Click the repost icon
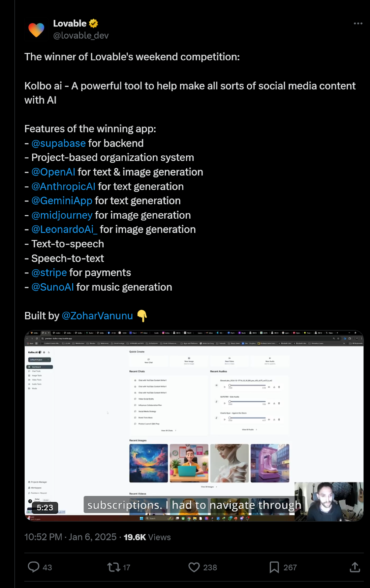 point(114,567)
